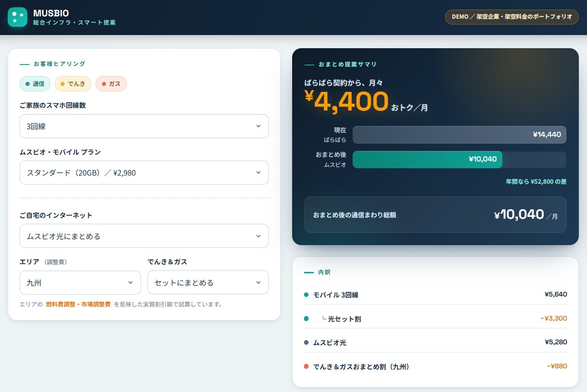Toggle the でんき service chip

pyautogui.click(x=73, y=84)
